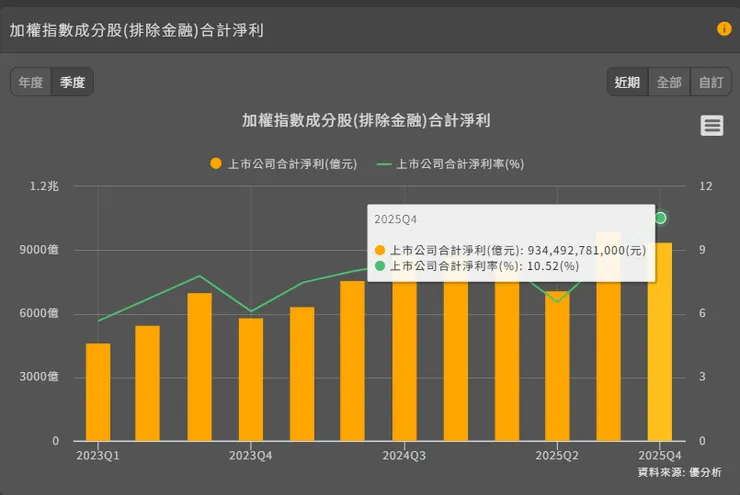The image size is (740, 495).
Task: Open the chart hamburger context menu
Action: click(712, 126)
